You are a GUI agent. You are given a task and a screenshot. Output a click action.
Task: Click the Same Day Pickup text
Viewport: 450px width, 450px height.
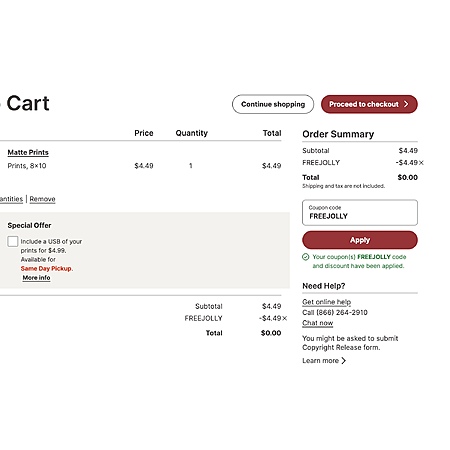[x=46, y=269]
